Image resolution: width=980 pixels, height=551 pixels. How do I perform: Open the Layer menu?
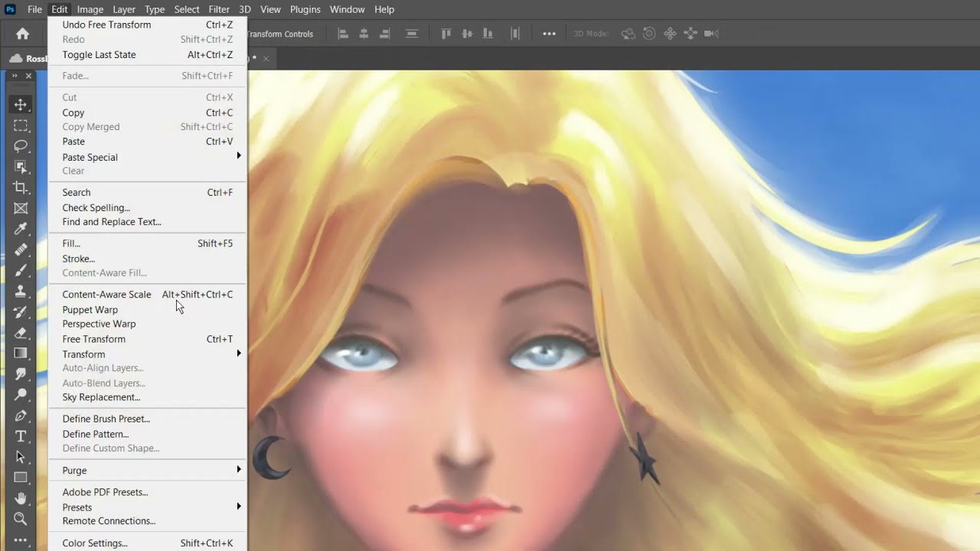pyautogui.click(x=124, y=9)
